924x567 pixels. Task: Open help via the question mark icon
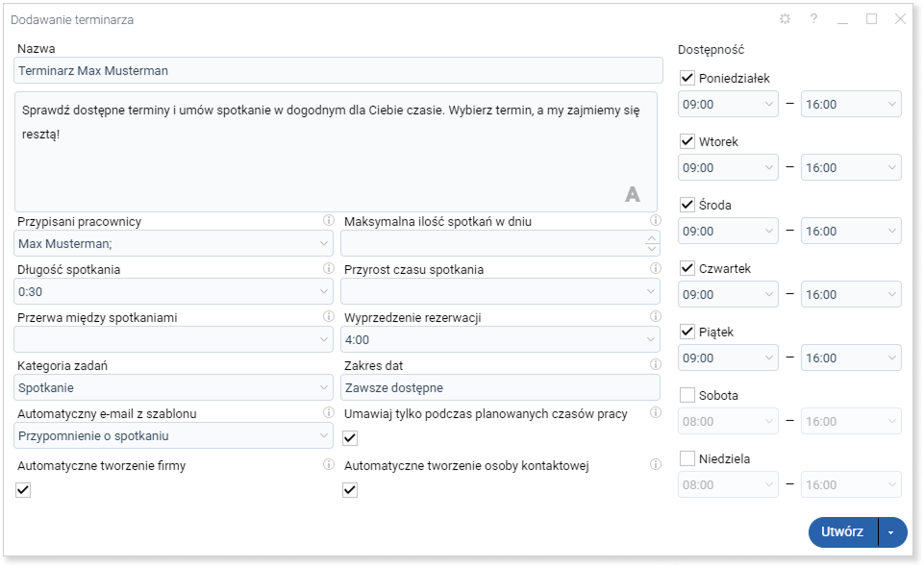coord(813,19)
